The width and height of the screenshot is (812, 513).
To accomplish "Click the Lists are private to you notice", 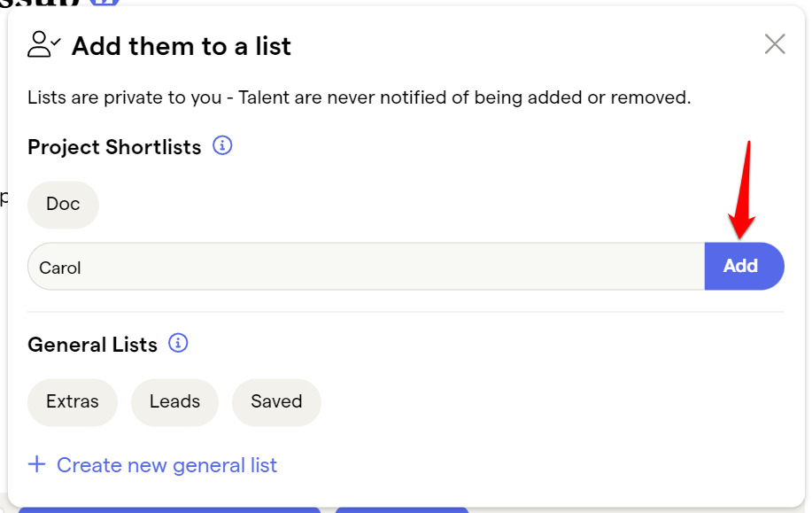I will [359, 97].
